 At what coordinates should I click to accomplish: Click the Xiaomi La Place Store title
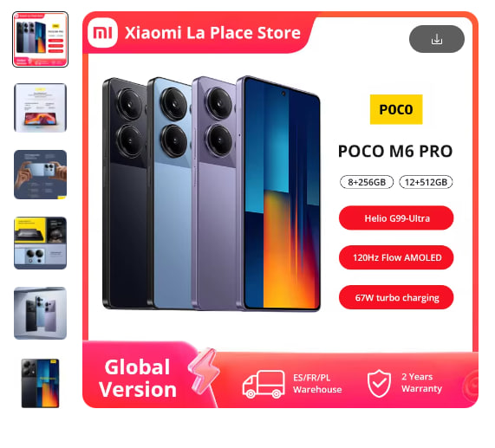tap(212, 33)
